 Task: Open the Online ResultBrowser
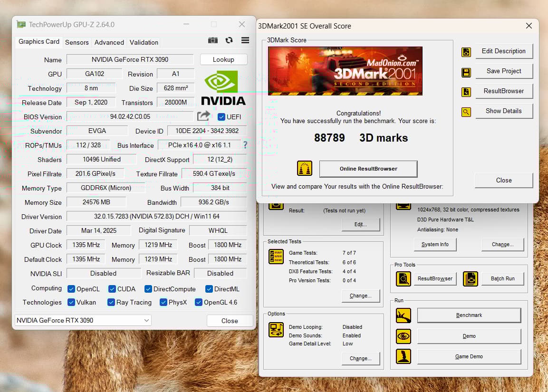pos(368,168)
